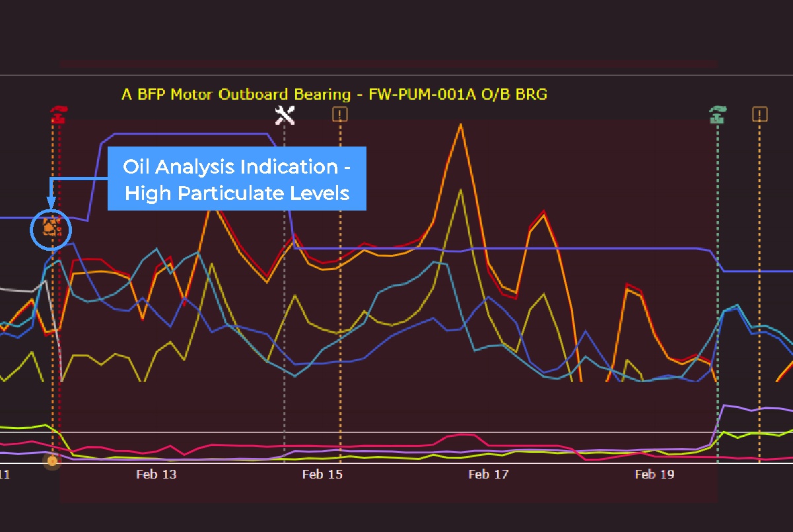
Task: Open the orange alert icon near Feb 15
Action: (x=340, y=115)
